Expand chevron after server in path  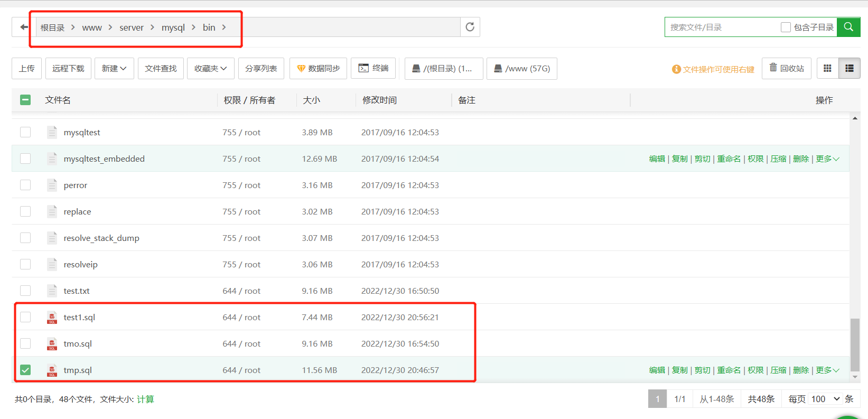point(152,27)
